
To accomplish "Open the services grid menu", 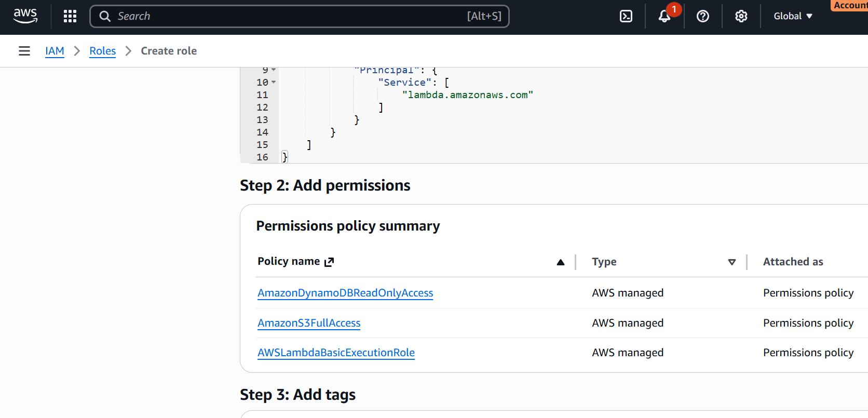I will pos(70,16).
